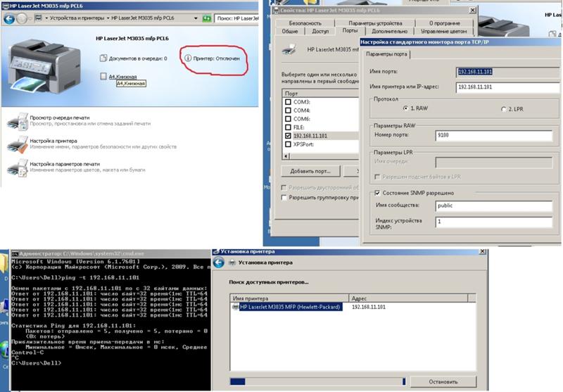This screenshot has height=392, width=563.
Task: Click back arrow in 'Установка принтера' wizard
Action: [219, 263]
